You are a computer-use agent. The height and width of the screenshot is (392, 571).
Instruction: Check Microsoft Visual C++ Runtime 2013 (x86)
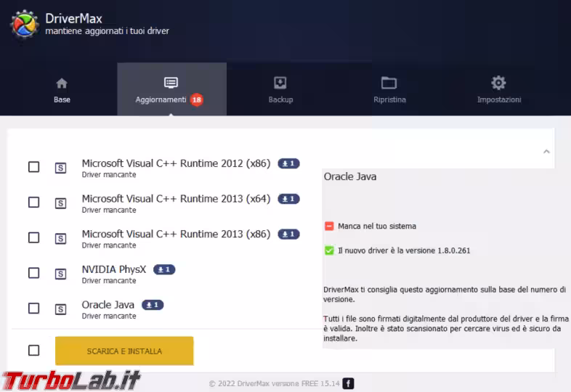pyautogui.click(x=34, y=237)
